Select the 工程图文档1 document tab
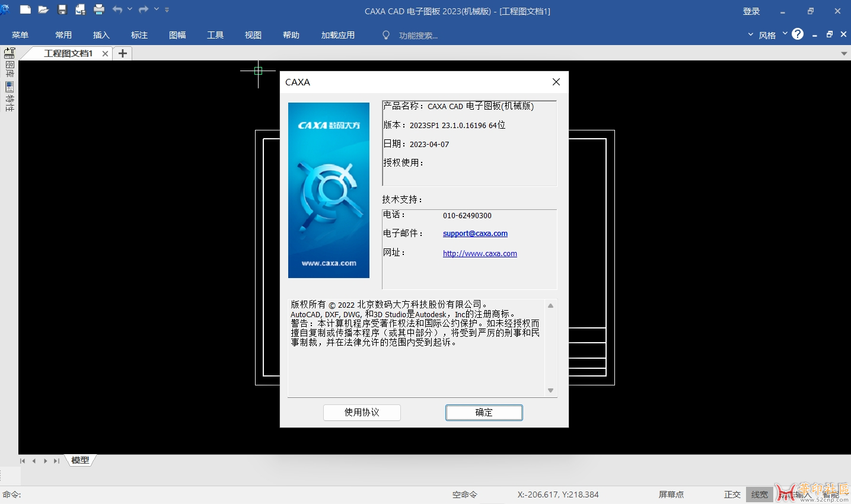The width and height of the screenshot is (851, 504). (68, 53)
